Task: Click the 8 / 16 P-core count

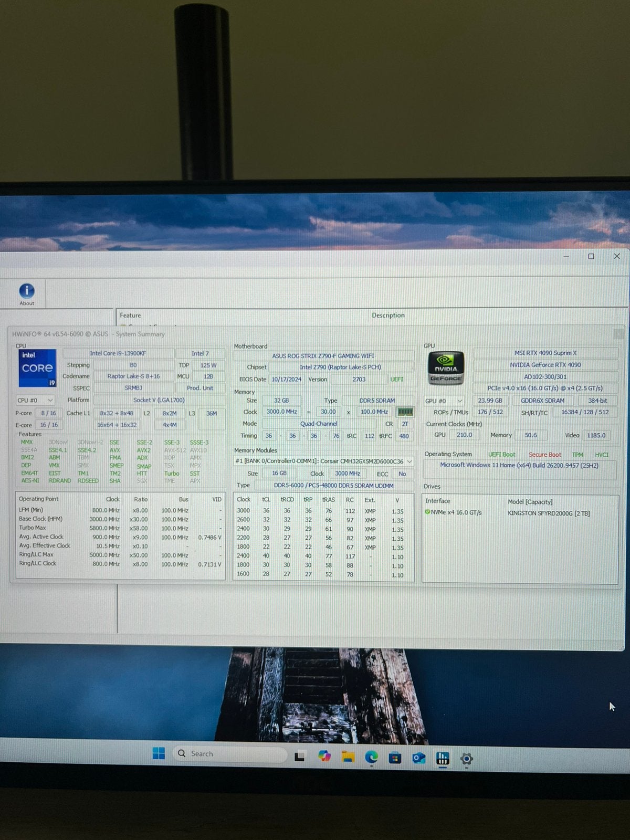Action: tap(48, 413)
